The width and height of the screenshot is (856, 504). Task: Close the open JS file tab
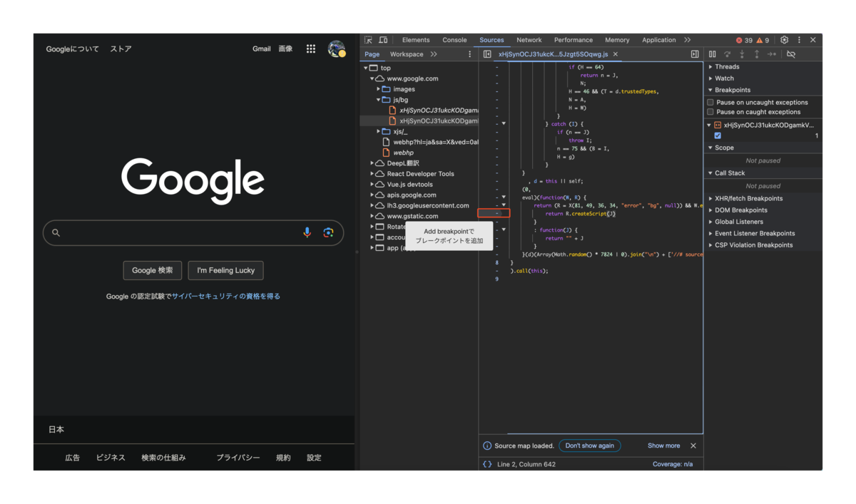616,54
